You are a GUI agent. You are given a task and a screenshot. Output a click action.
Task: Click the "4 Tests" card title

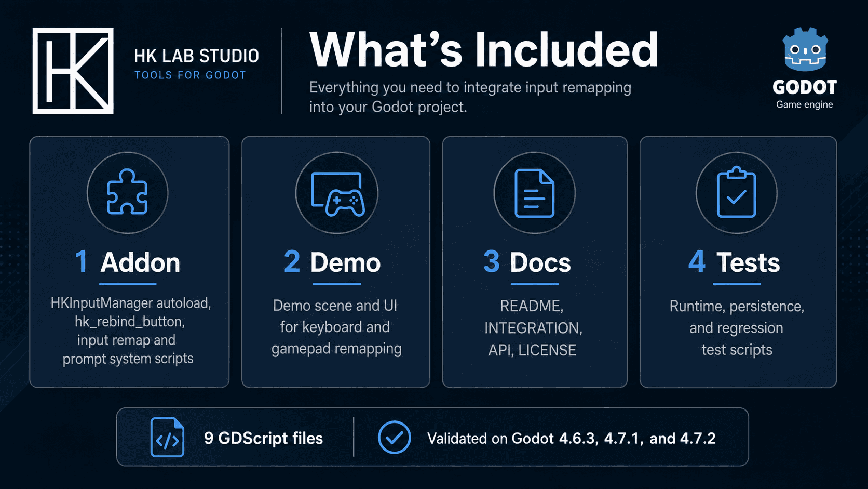(734, 262)
